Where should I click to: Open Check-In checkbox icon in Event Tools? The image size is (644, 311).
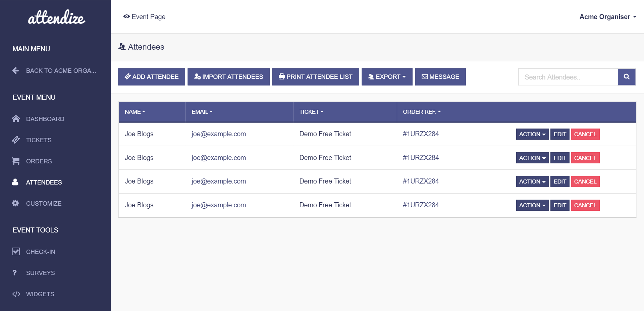16,252
